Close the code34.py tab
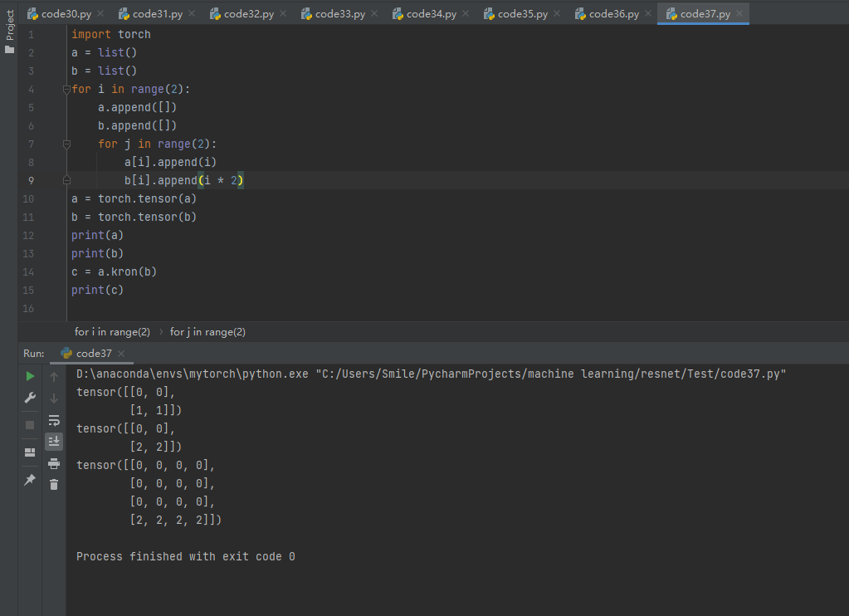849x616 pixels. 466,13
